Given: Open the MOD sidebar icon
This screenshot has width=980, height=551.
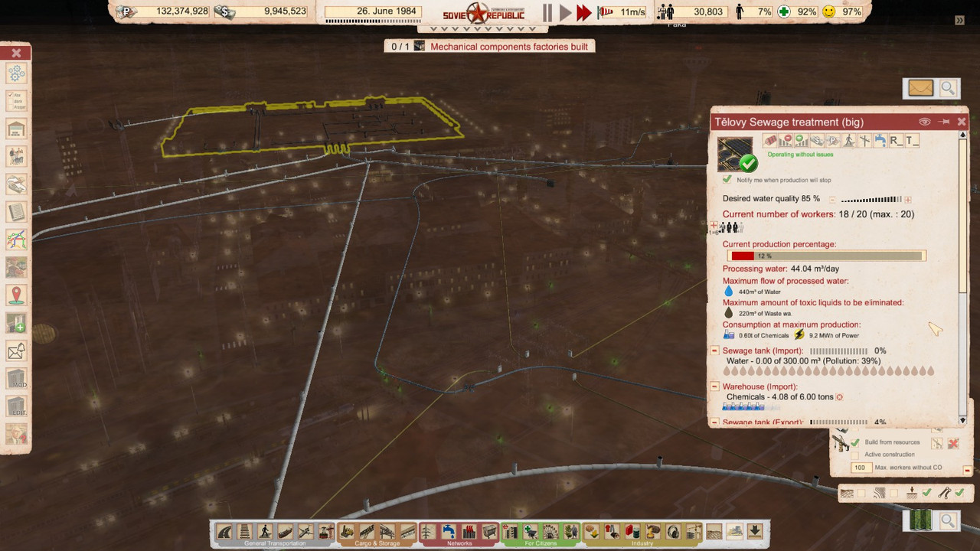Looking at the screenshot, I should (16, 378).
